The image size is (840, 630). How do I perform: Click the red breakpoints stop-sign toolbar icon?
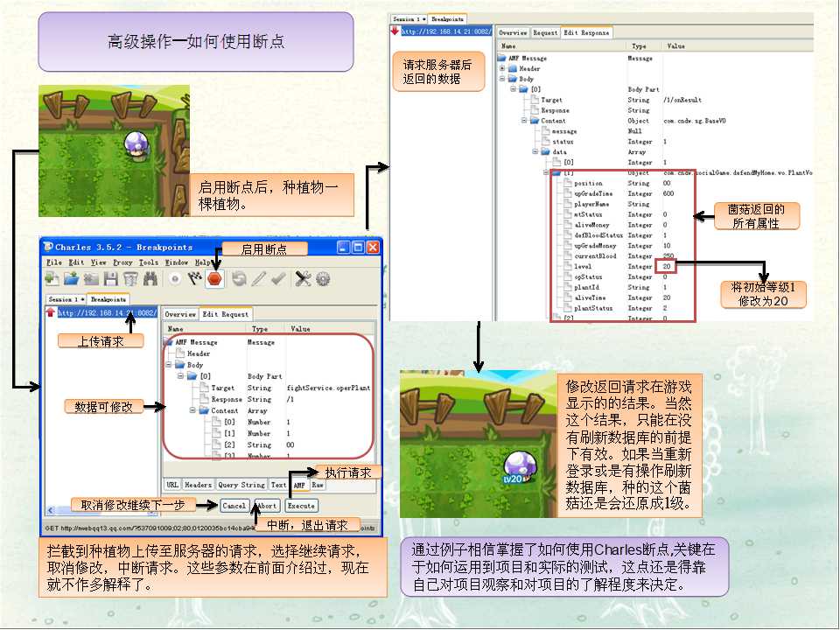point(215,279)
